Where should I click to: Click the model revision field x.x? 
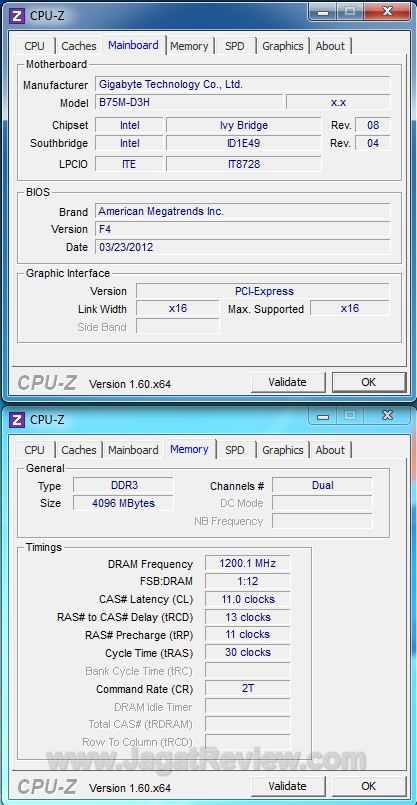[x=338, y=102]
